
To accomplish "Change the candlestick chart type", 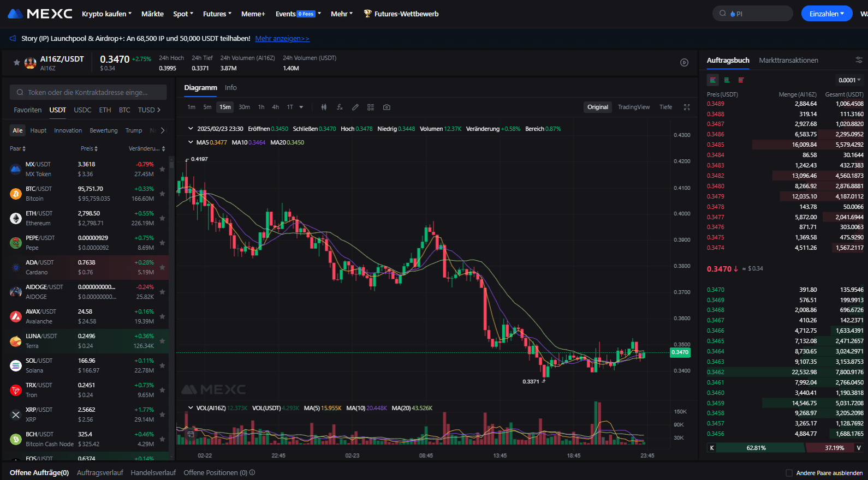I will [324, 107].
